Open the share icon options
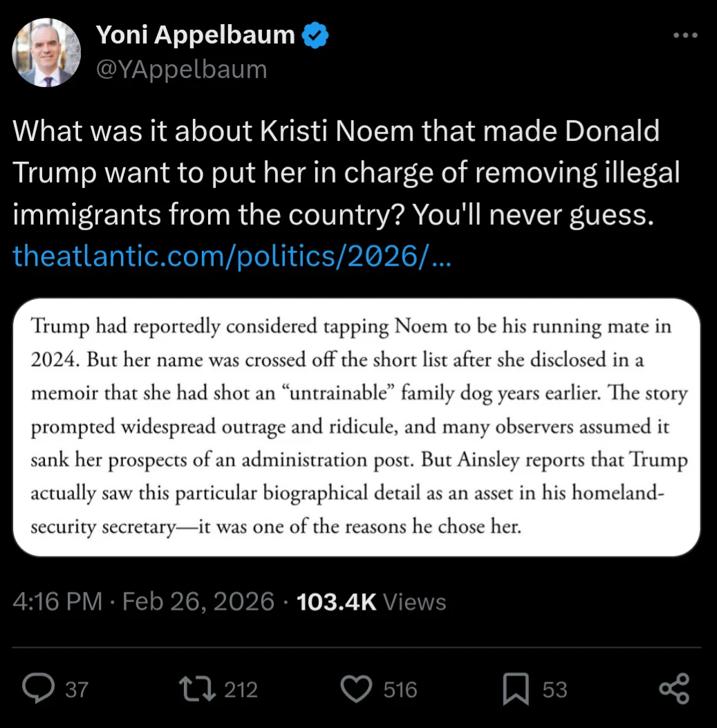717x728 pixels. pos(673,689)
